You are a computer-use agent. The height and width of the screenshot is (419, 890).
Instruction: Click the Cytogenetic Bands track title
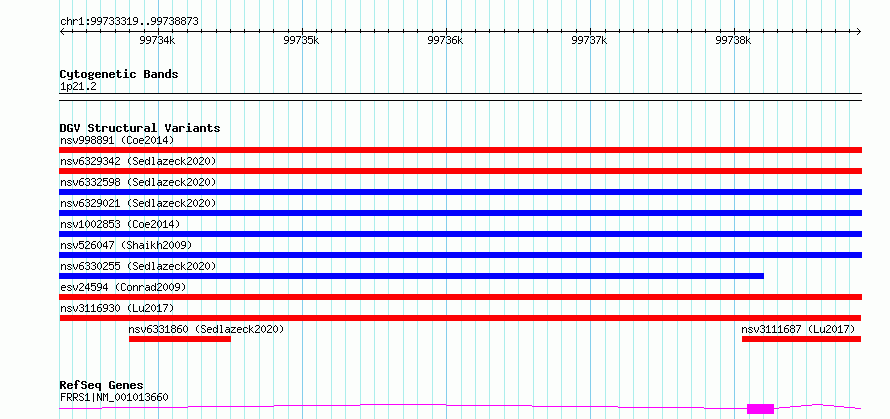pyautogui.click(x=119, y=74)
